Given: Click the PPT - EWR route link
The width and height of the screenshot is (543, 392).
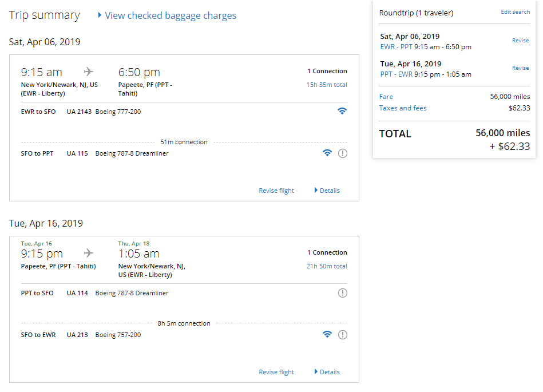Looking at the screenshot, I should (x=396, y=74).
